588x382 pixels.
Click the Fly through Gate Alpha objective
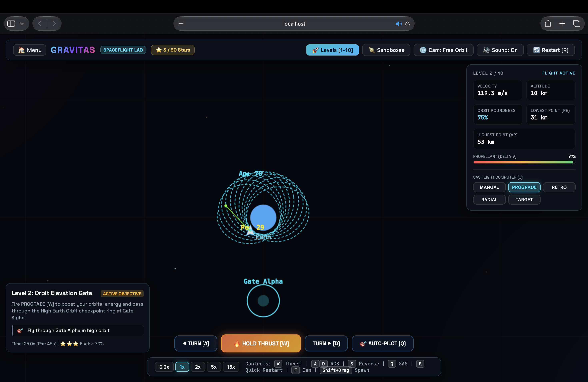click(x=78, y=330)
